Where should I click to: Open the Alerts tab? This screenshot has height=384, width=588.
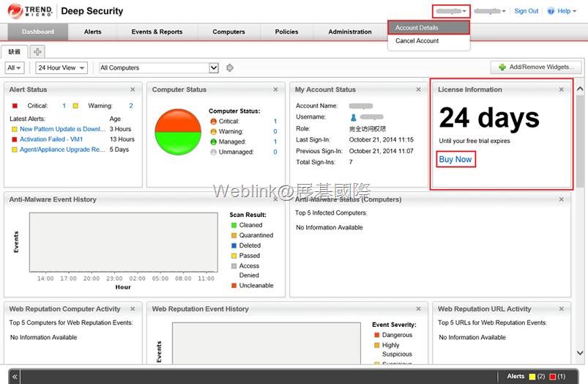coord(92,32)
